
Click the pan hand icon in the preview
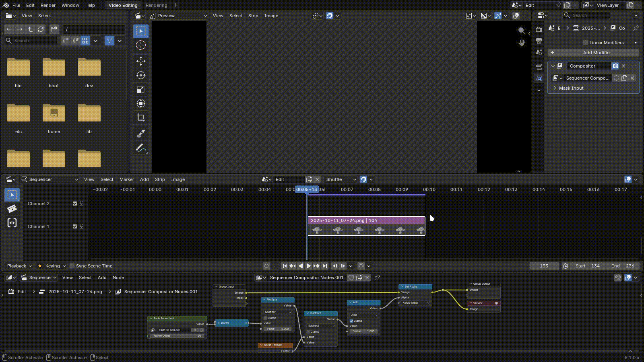pyautogui.click(x=521, y=43)
